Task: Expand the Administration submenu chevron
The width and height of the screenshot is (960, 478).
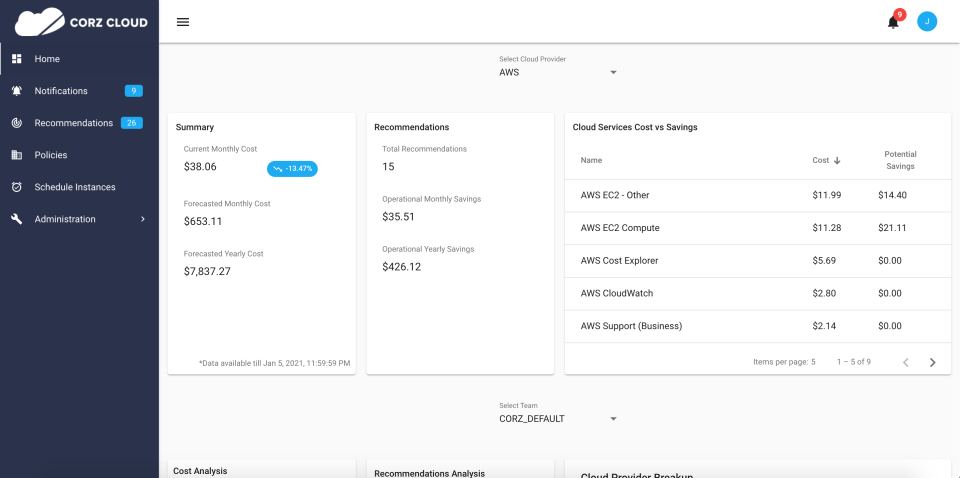Action: click(142, 219)
